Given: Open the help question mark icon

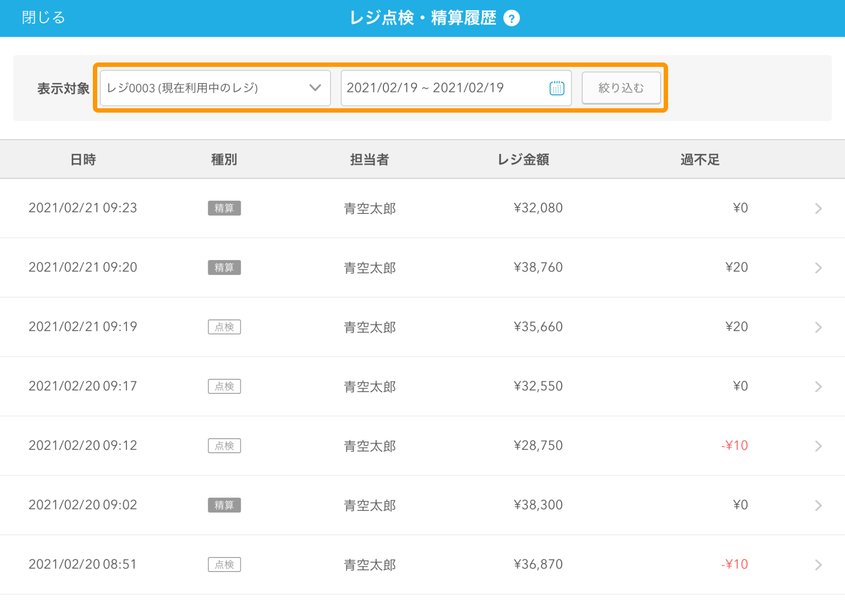Looking at the screenshot, I should (x=511, y=18).
